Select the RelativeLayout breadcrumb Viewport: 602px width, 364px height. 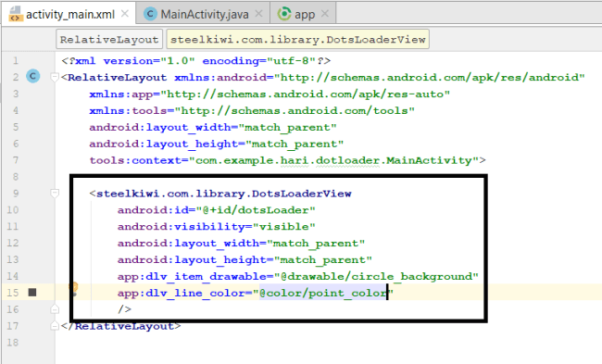click(109, 39)
